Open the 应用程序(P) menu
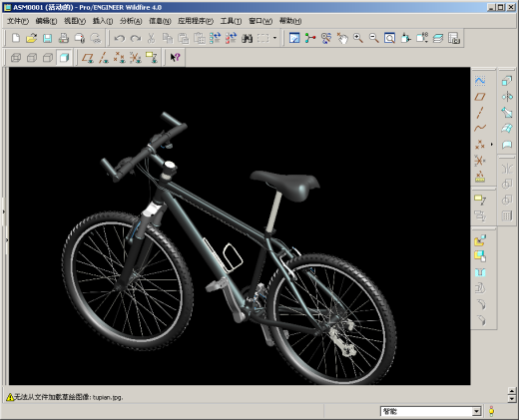The width and height of the screenshot is (519, 420). (196, 21)
